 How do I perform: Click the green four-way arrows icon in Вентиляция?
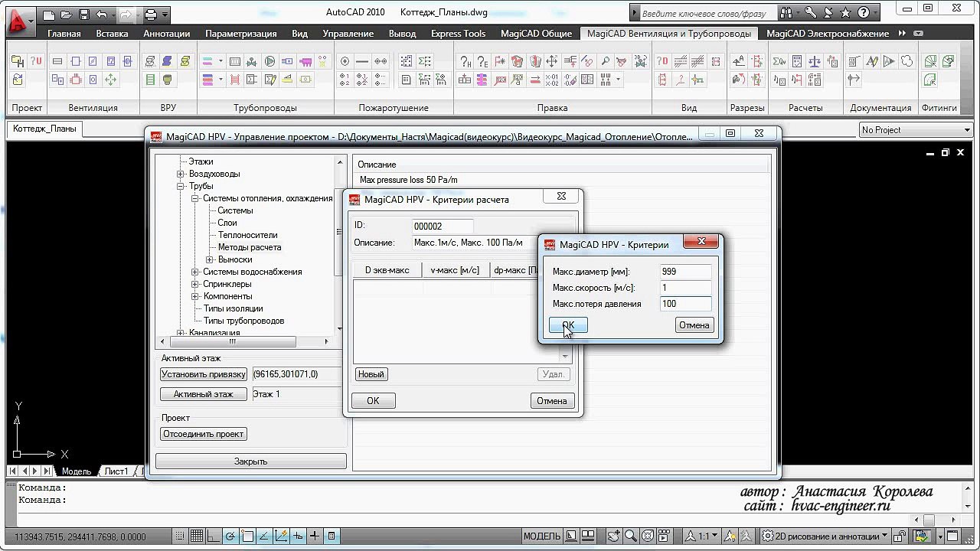pyautogui.click(x=111, y=79)
